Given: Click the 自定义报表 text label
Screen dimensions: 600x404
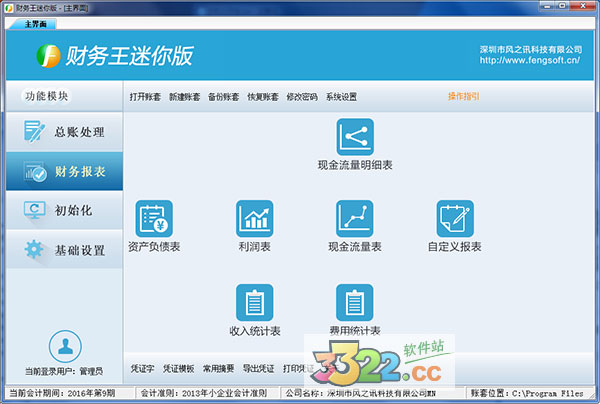Looking at the screenshot, I should (455, 247).
